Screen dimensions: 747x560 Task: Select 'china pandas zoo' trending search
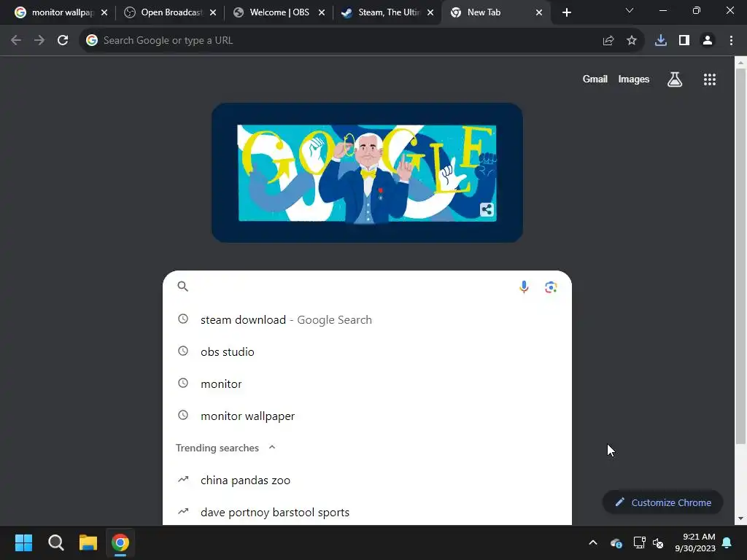click(x=367, y=480)
